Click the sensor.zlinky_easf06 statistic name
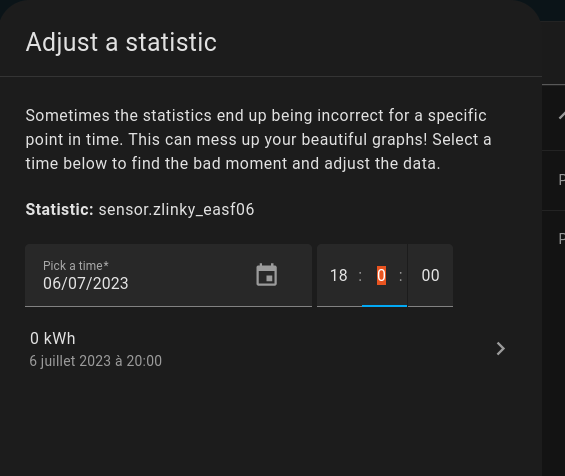Screen dimensions: 565x476 tap(176, 210)
